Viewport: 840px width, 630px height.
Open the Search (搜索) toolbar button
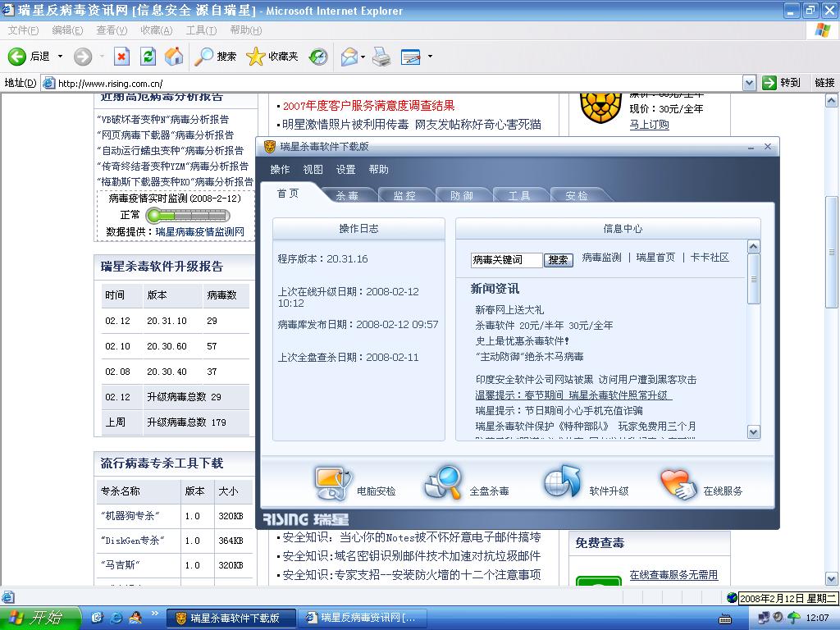tap(216, 57)
